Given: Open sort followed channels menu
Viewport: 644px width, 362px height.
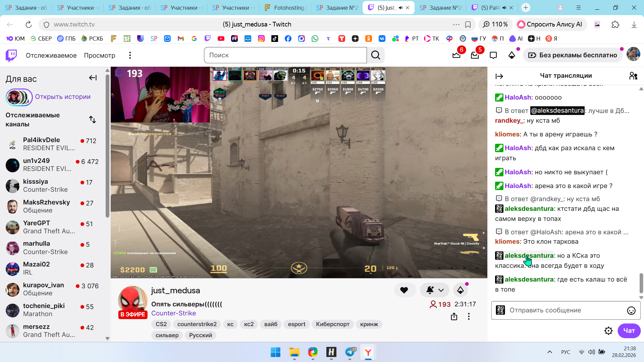Looking at the screenshot, I should (x=93, y=120).
